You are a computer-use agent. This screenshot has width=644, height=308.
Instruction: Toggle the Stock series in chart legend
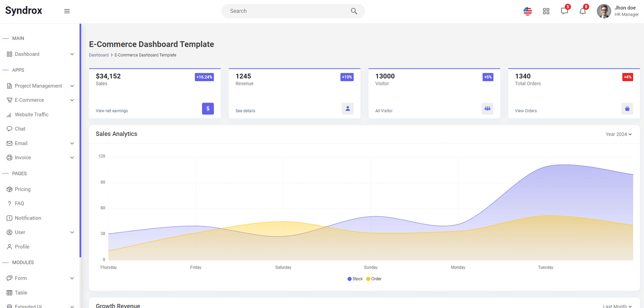(x=355, y=279)
